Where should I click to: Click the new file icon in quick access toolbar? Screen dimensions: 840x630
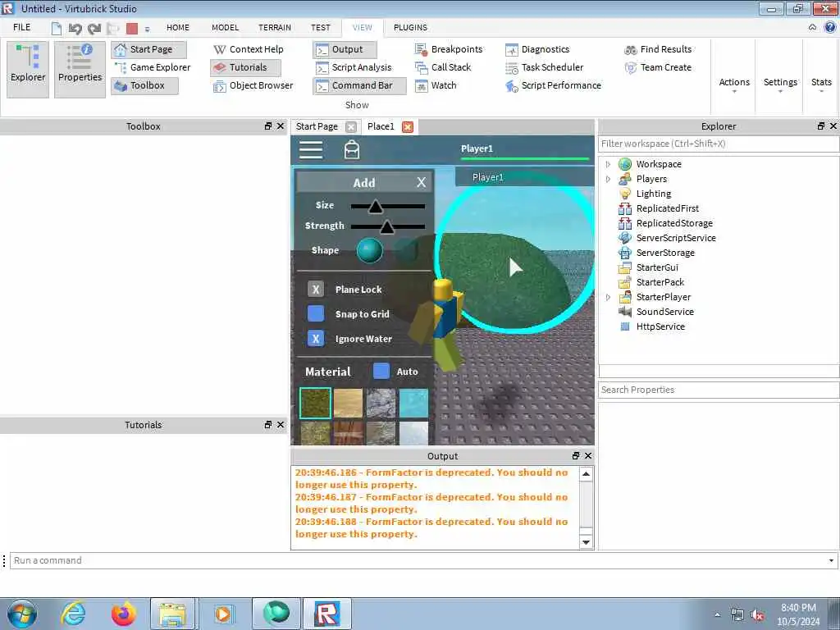(57, 28)
